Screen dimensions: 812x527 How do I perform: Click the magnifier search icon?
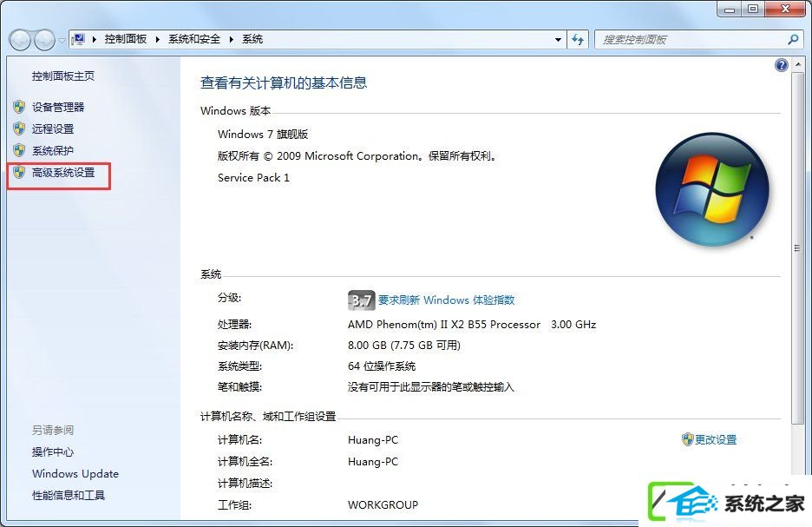793,39
